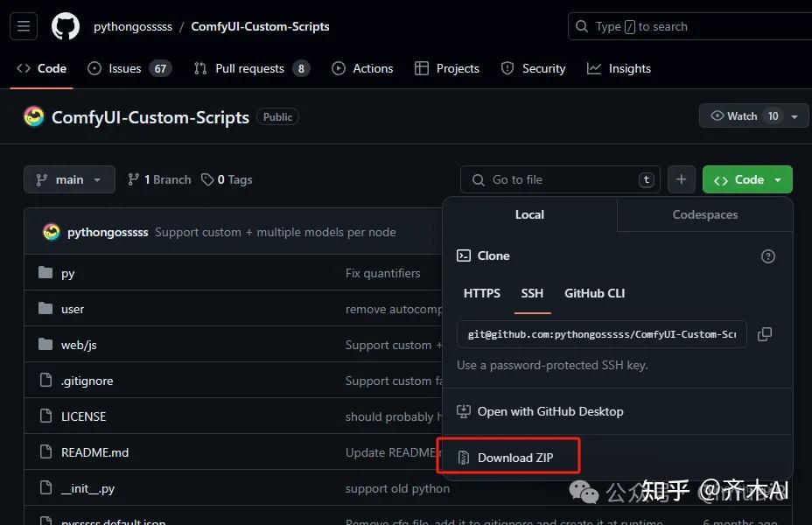Expand the main branch dropdown
The image size is (812, 525).
click(x=69, y=179)
